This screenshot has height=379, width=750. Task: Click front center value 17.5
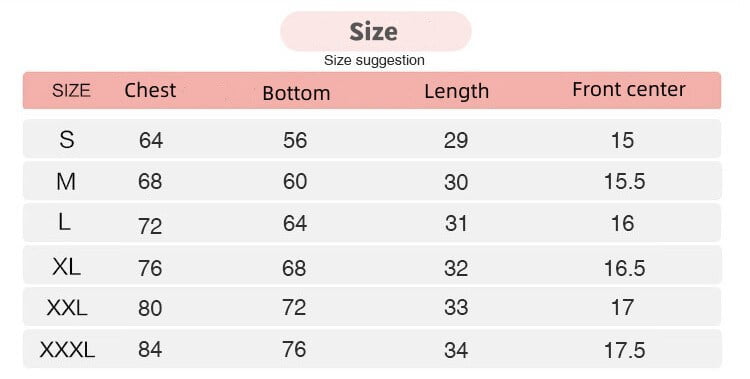625,350
